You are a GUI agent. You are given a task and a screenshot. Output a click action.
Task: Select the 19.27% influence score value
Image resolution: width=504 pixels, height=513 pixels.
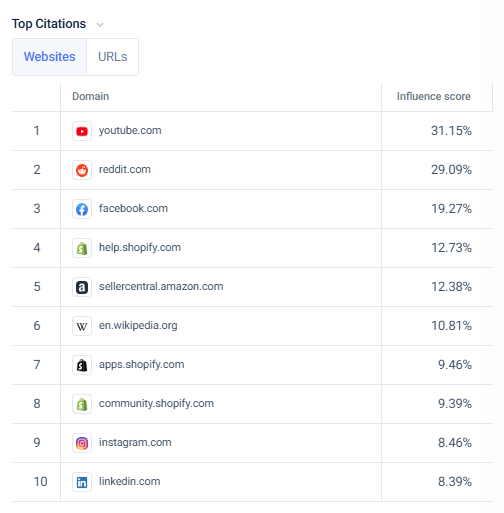pos(451,209)
